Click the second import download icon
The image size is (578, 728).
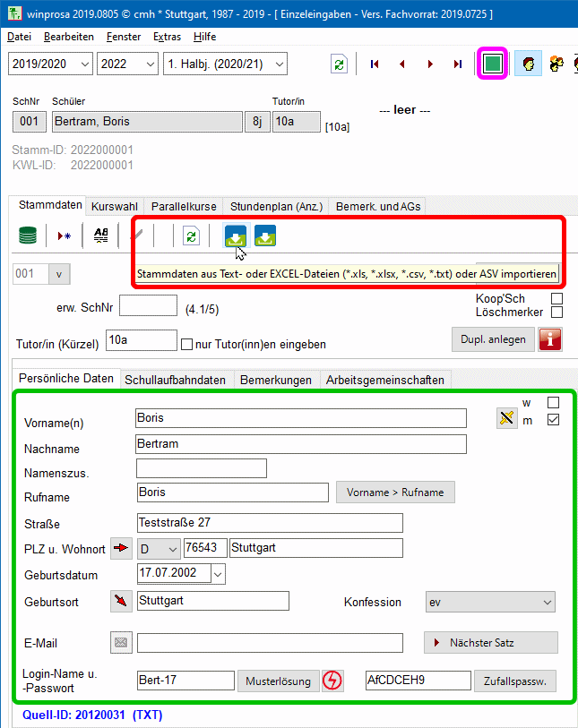coord(265,236)
